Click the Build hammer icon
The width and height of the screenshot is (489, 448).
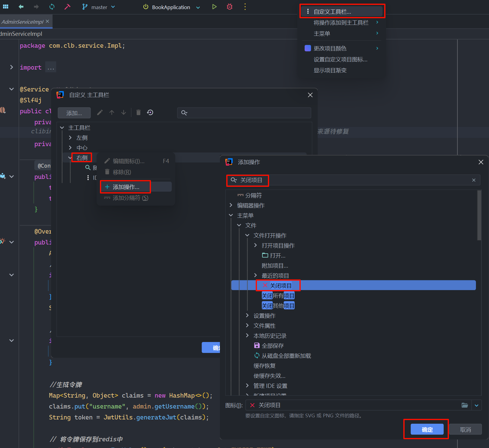pos(67,7)
